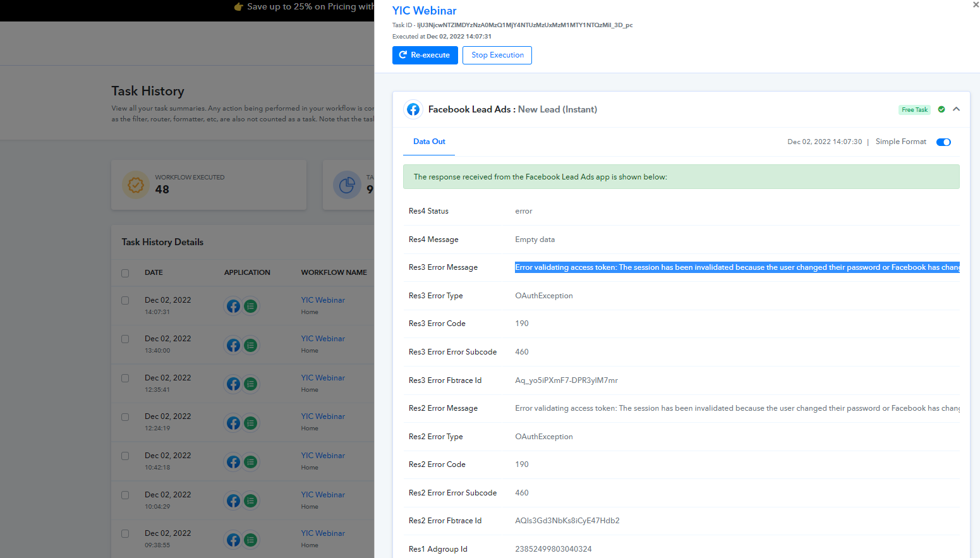The width and height of the screenshot is (980, 558).
Task: Click the Workflow Executed badge icon
Action: [x=135, y=185]
